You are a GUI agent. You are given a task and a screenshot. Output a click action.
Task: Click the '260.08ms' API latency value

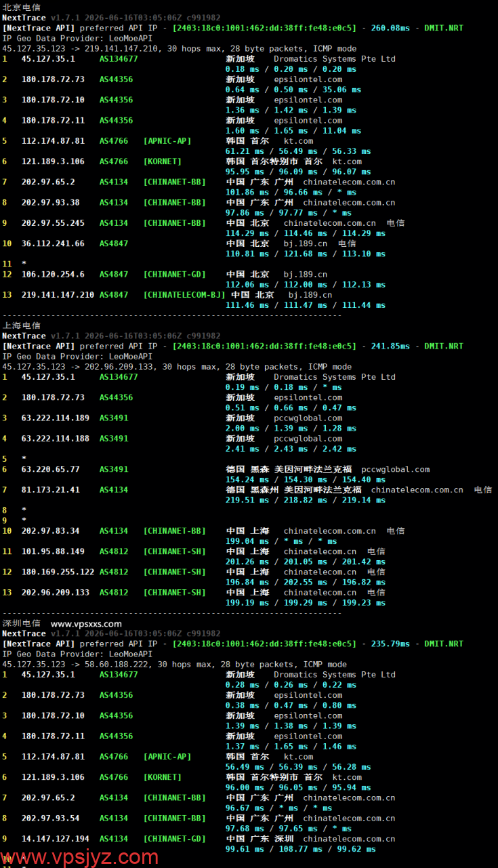390,28
